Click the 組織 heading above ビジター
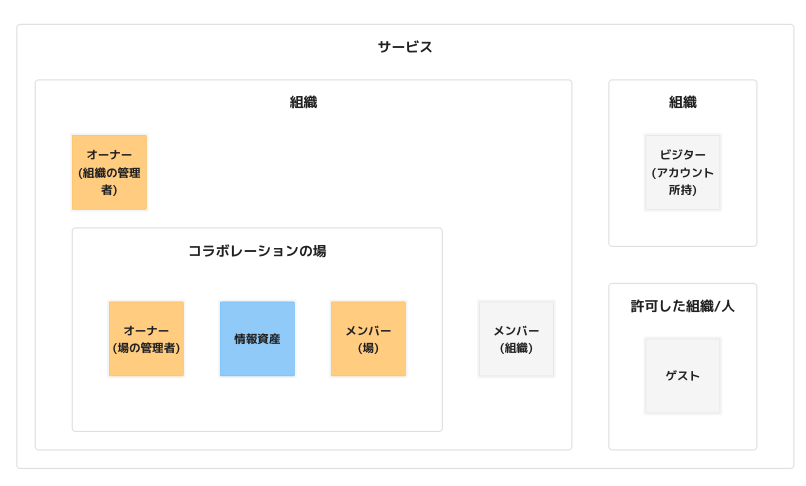Image resolution: width=806 pixels, height=486 pixels. 683,102
